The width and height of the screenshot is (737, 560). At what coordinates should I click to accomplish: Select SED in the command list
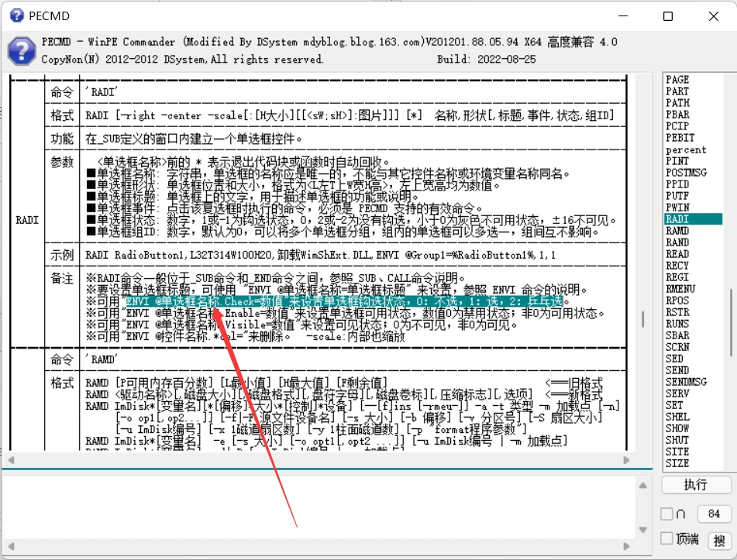[x=674, y=359]
